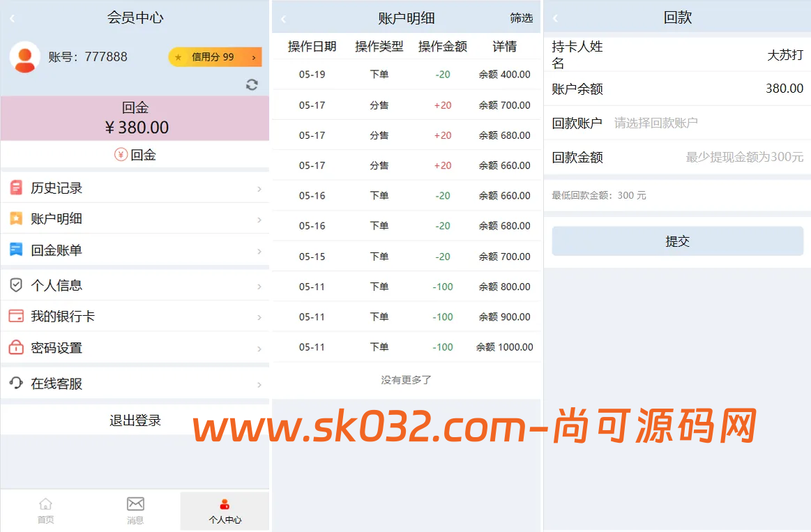Open the 历史记录 menu entry
This screenshot has height=532, width=811.
[135, 188]
